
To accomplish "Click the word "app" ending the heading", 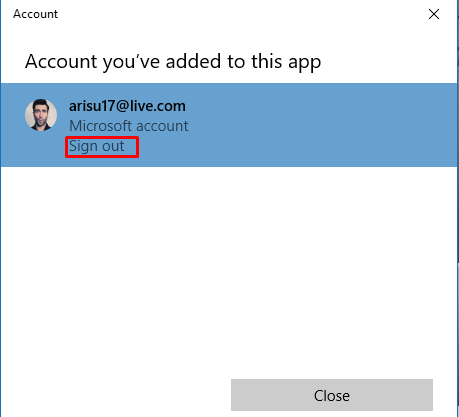I will point(304,63).
